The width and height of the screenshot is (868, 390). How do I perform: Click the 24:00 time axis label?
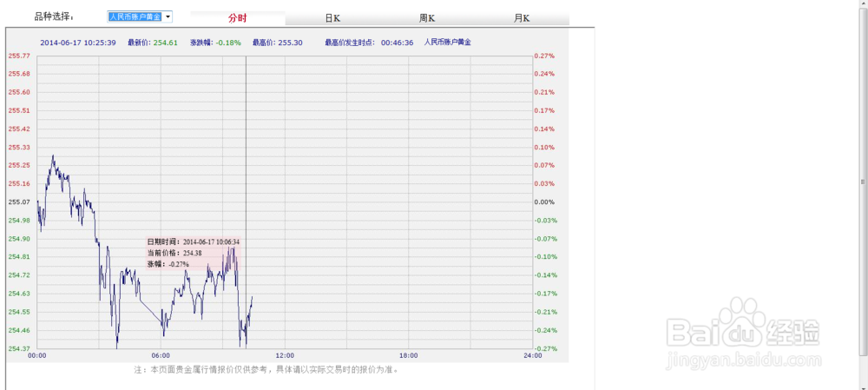pyautogui.click(x=533, y=355)
